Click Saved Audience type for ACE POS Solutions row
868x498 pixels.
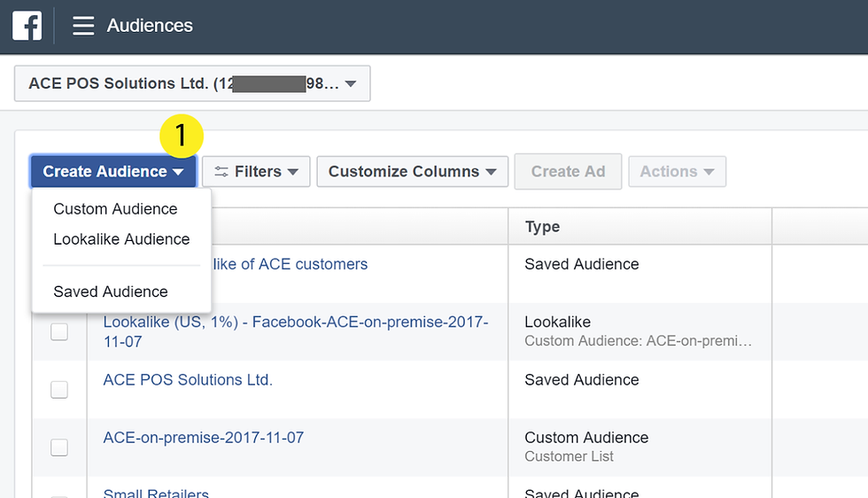[x=582, y=380]
